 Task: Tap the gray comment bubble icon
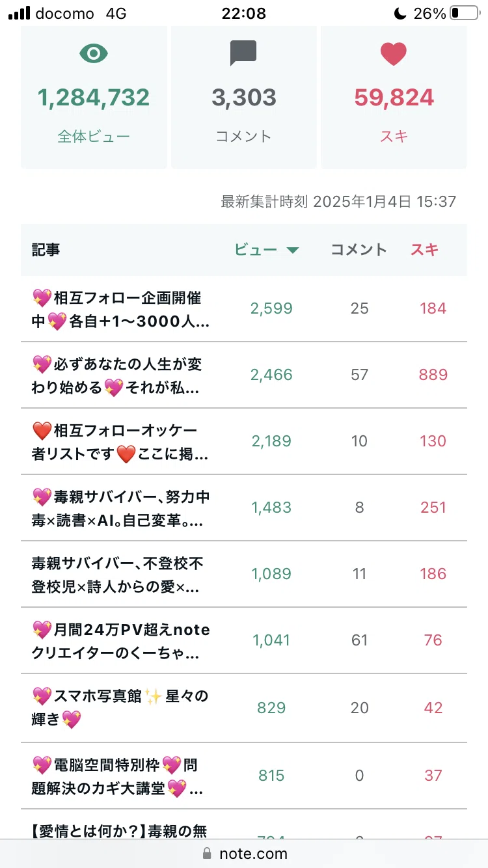244,53
